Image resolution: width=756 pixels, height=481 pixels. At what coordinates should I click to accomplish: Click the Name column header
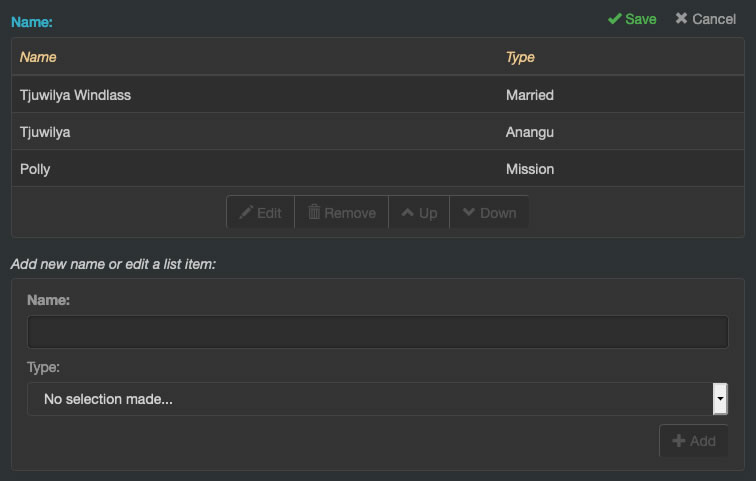38,57
